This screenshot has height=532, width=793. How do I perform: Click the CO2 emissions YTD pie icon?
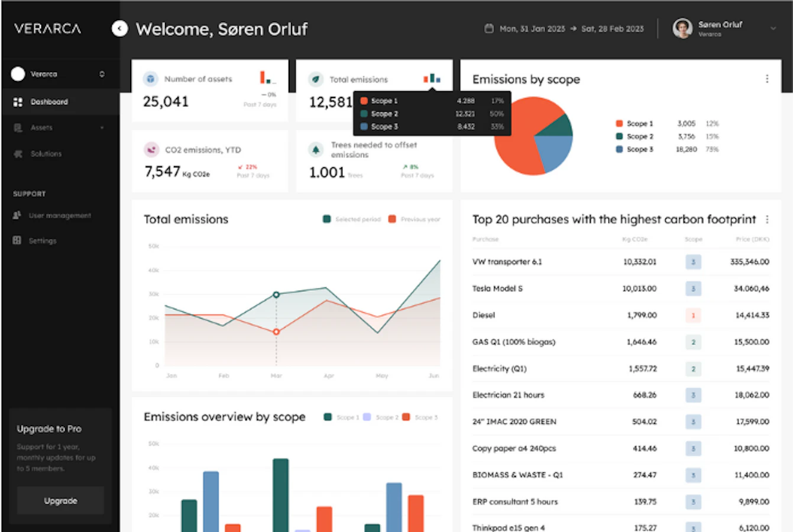[x=151, y=150]
